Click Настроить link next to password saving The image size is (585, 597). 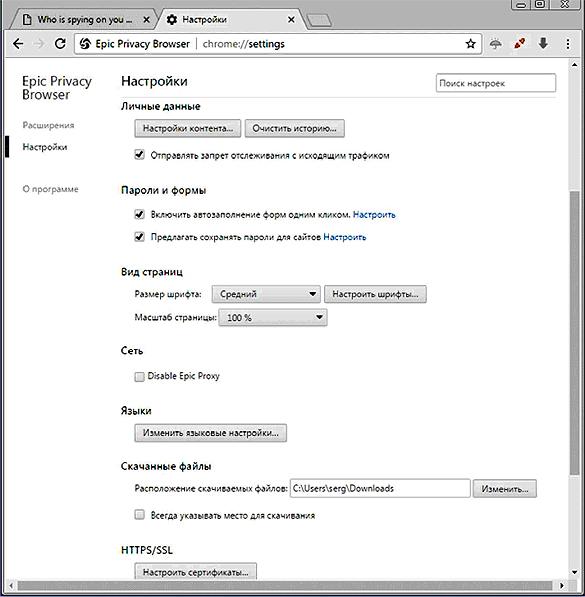pos(345,237)
